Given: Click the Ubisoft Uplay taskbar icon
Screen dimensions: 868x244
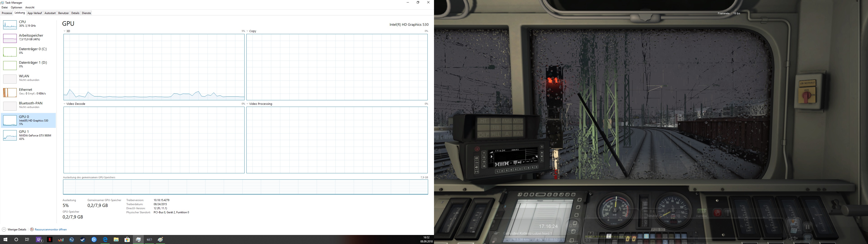Looking at the screenshot, I should click(94, 240).
